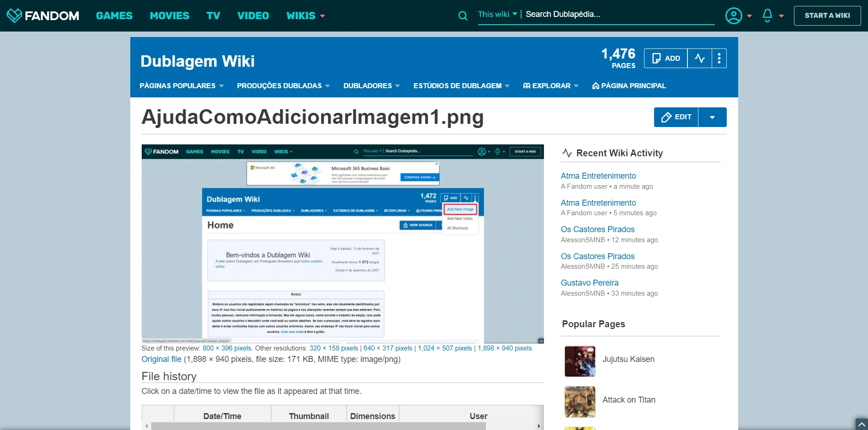
Task: Open the Attack on Titan popular page
Action: 629,400
